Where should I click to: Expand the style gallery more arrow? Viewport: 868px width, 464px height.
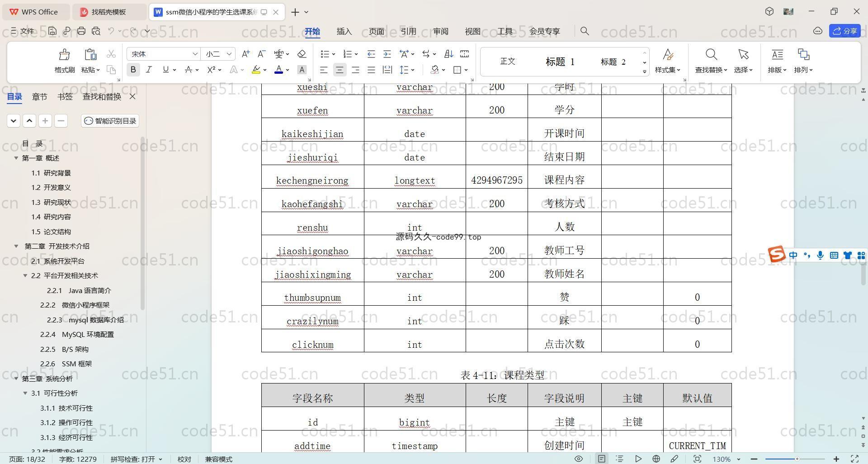tap(645, 71)
